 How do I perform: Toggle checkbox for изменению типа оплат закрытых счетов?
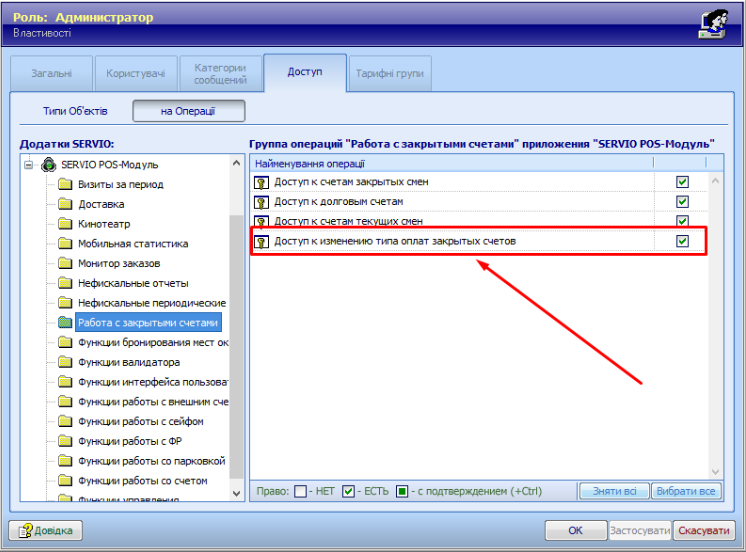(683, 242)
